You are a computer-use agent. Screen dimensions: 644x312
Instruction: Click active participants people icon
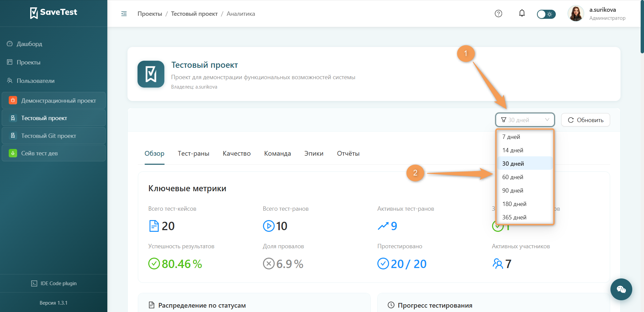point(498,264)
